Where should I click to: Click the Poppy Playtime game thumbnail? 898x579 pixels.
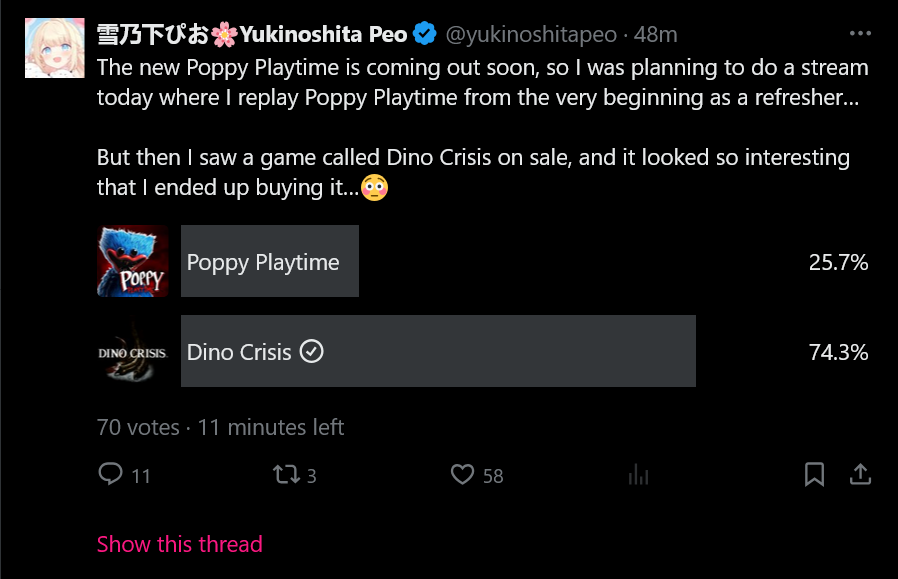(x=132, y=261)
